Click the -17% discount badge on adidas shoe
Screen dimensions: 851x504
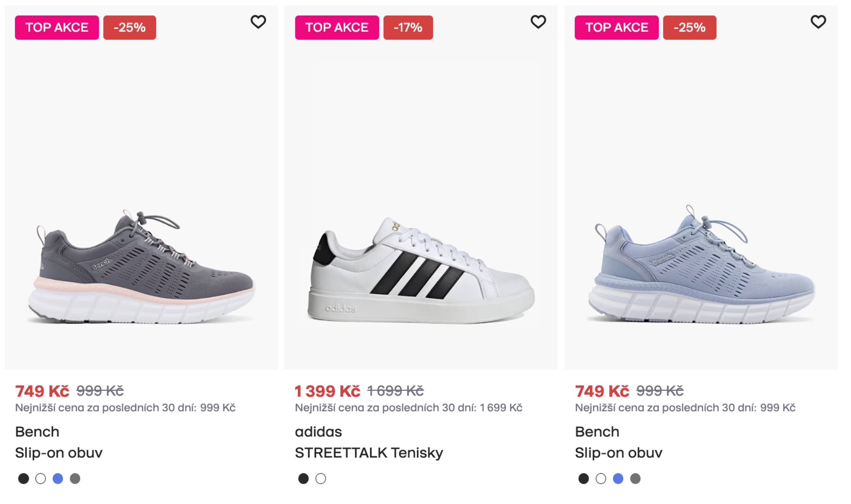click(408, 28)
